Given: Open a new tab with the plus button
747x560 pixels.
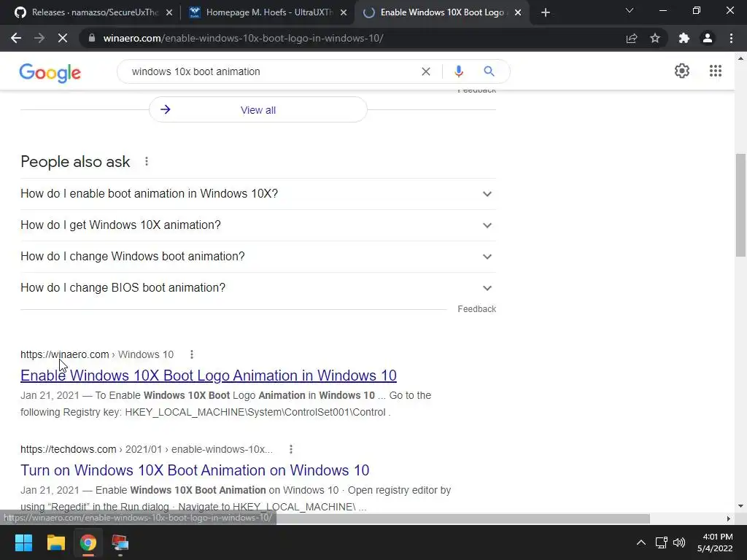Looking at the screenshot, I should tap(546, 13).
